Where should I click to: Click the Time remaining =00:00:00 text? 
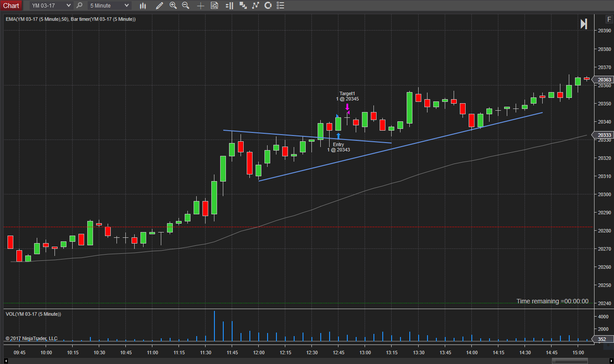point(552,301)
